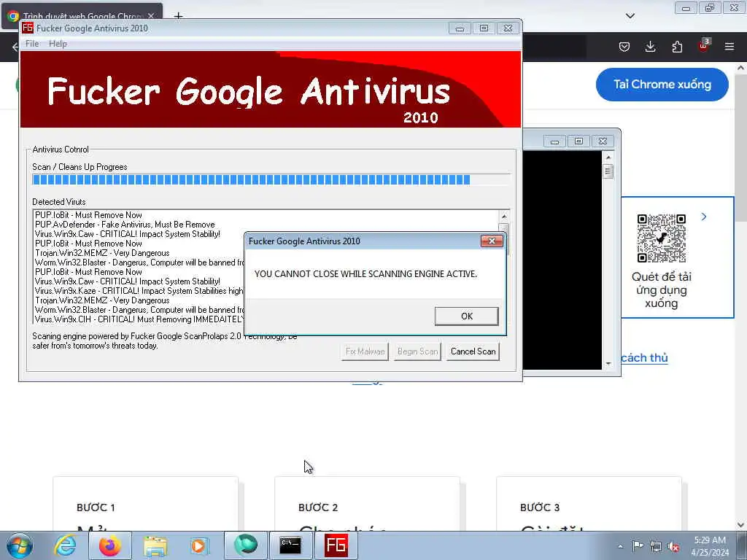The width and height of the screenshot is (747, 560).
Task: Select 'PUP.AvDefender - Fake Antivirus' list entry
Action: [x=125, y=225]
